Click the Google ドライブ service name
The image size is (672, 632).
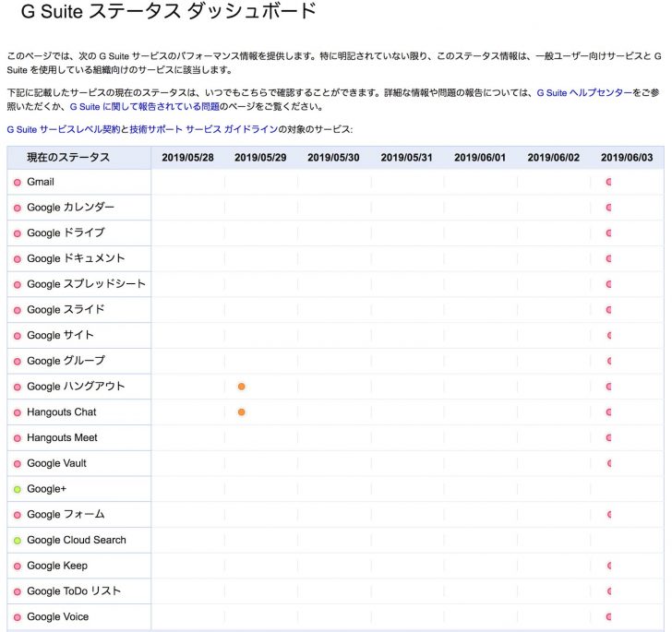[x=66, y=233]
